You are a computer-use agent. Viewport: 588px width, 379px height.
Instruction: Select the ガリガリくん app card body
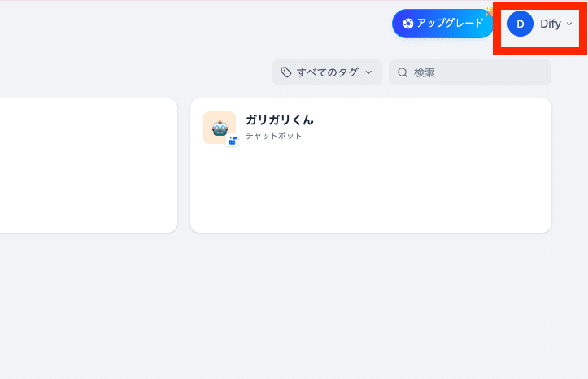(x=370, y=187)
